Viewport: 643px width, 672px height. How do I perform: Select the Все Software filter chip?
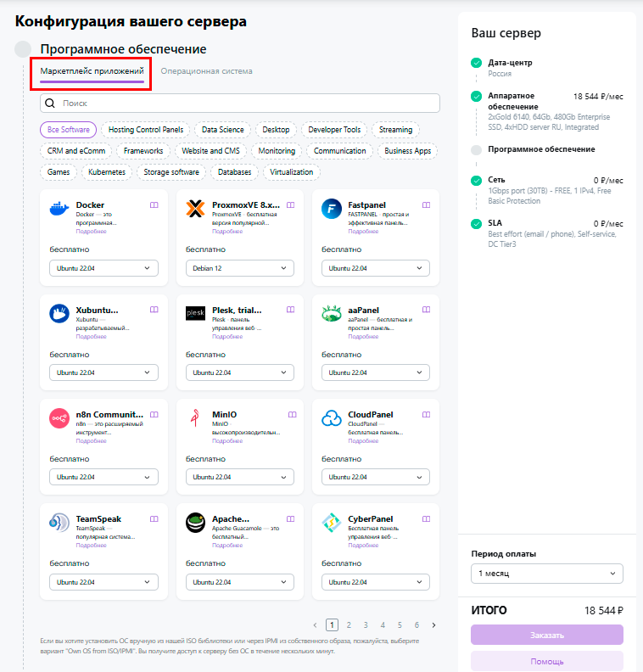(69, 130)
